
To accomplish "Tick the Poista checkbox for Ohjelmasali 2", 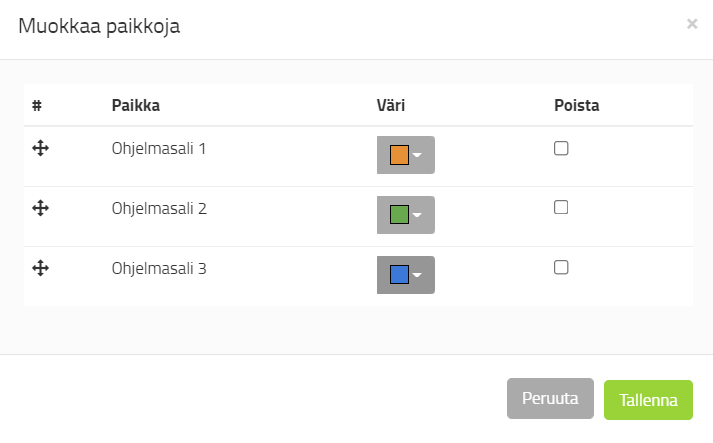I will pos(561,207).
